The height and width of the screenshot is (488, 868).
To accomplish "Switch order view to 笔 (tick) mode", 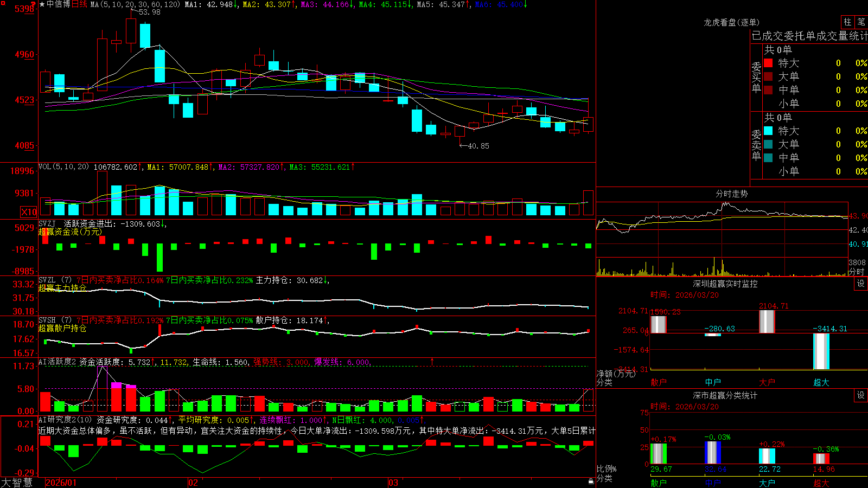I will pos(861,22).
